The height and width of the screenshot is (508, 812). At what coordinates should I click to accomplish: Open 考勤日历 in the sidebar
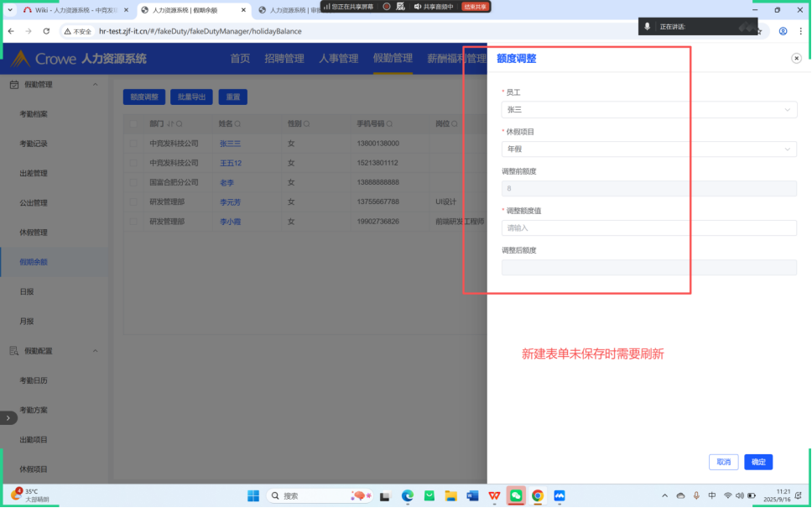coord(34,380)
